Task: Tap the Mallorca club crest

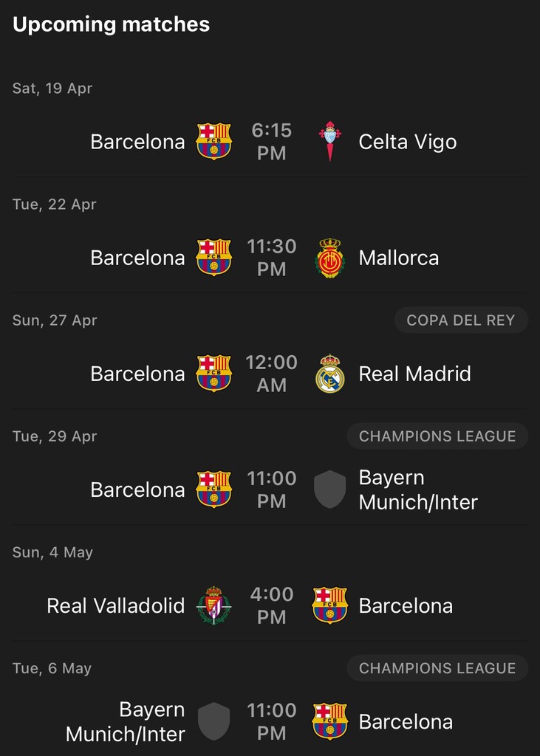Action: coord(330,258)
